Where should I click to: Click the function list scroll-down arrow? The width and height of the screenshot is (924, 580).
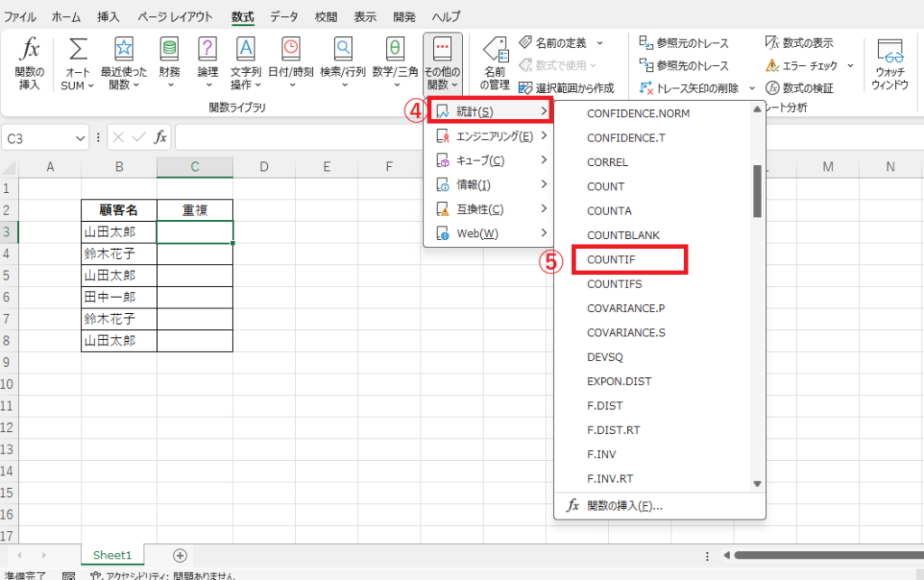click(x=757, y=484)
